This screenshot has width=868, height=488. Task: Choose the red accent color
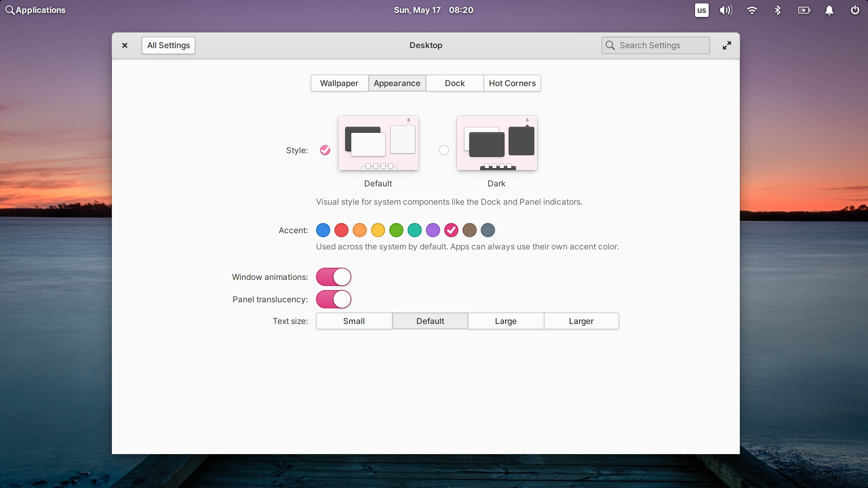pyautogui.click(x=341, y=230)
